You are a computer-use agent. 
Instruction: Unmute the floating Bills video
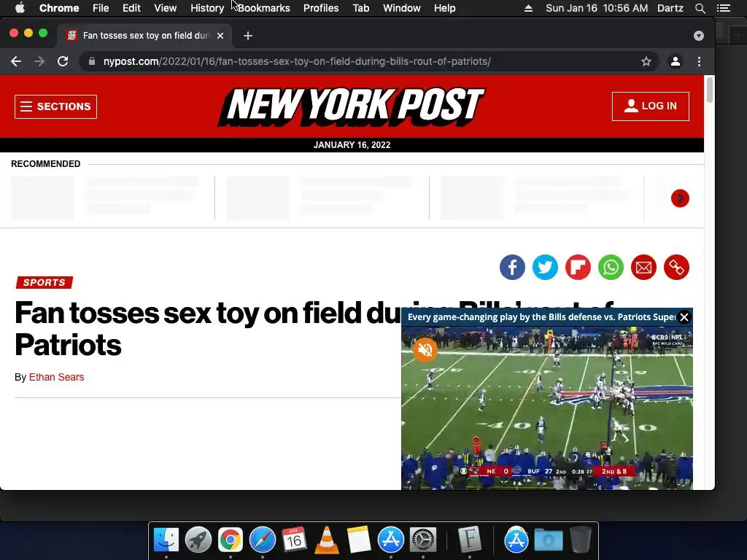[425, 350]
